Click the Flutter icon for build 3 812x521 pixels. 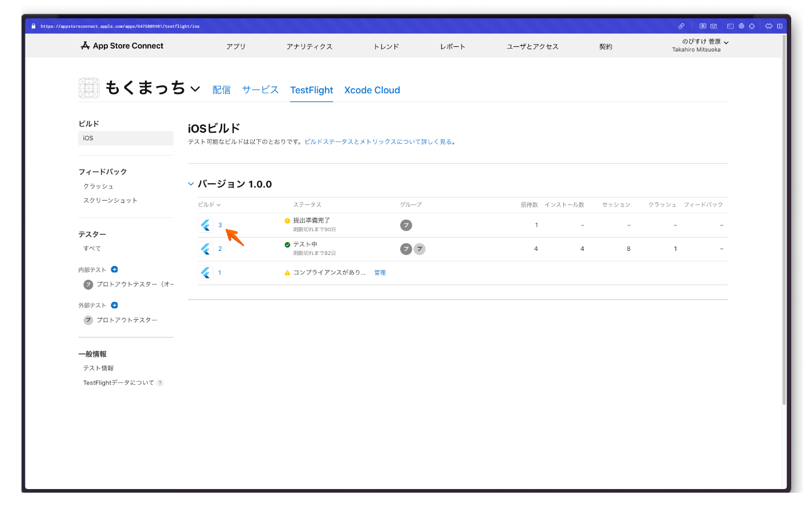(205, 225)
